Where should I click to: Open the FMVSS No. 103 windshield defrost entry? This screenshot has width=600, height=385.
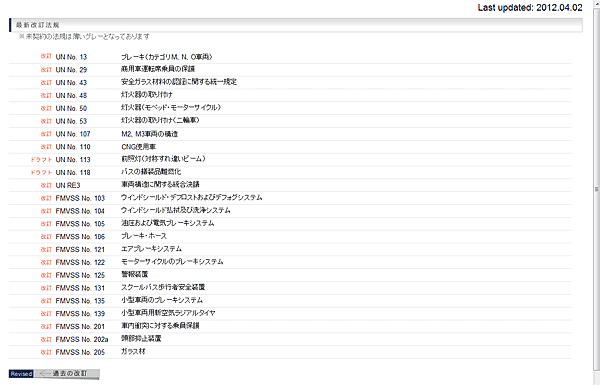tap(290, 198)
